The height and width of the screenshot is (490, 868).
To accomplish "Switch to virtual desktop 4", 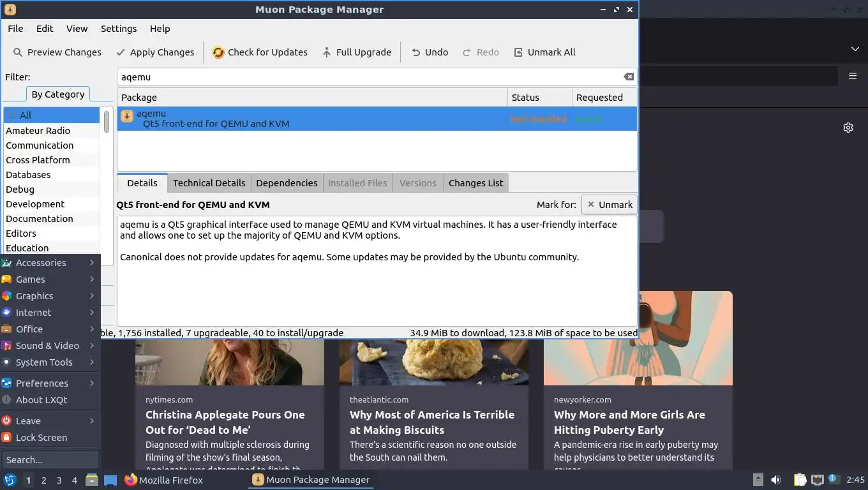I will pyautogui.click(x=74, y=480).
